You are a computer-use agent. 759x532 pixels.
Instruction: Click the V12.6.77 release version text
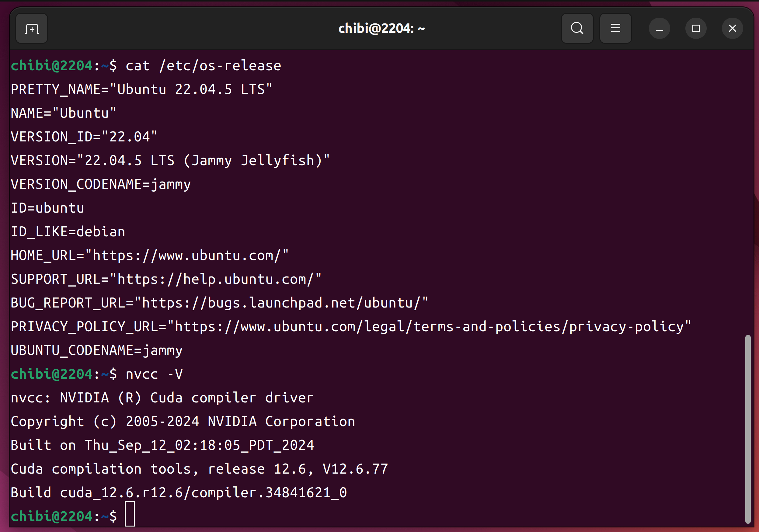355,469
